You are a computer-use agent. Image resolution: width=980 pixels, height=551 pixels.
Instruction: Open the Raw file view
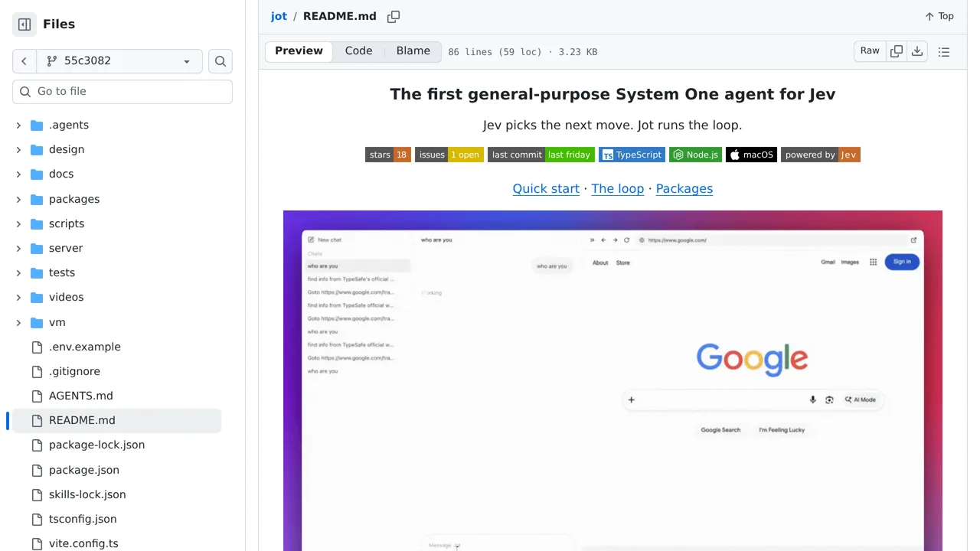click(x=870, y=51)
